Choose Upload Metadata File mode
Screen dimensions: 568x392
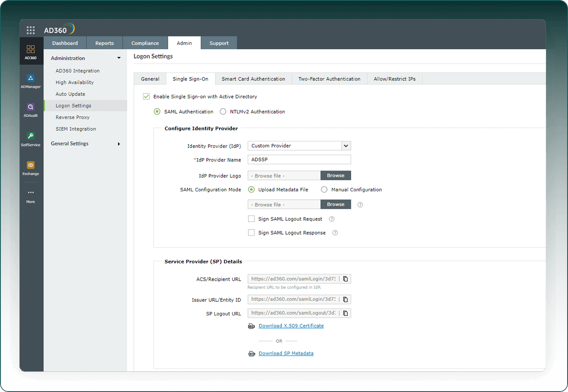251,190
